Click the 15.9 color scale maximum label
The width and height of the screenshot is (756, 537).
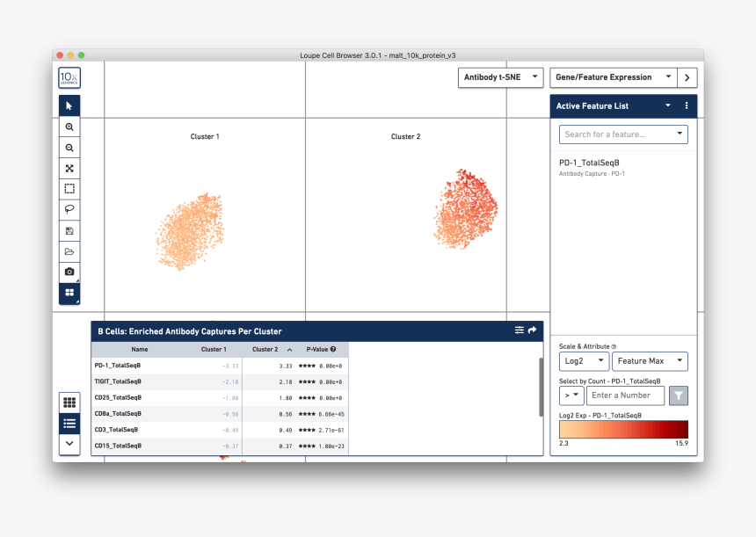coord(682,444)
